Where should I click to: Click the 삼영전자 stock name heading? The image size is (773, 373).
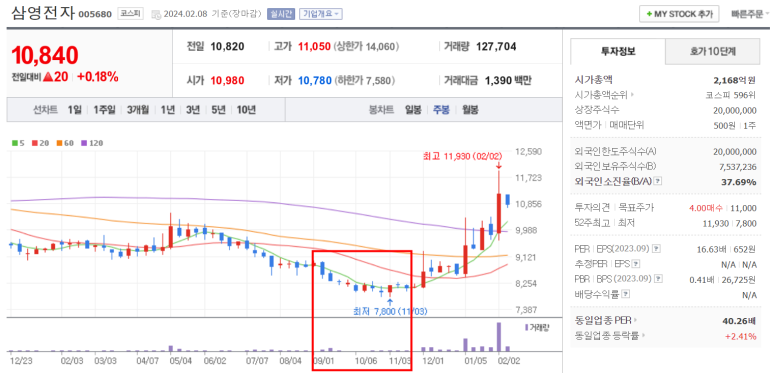pos(42,13)
